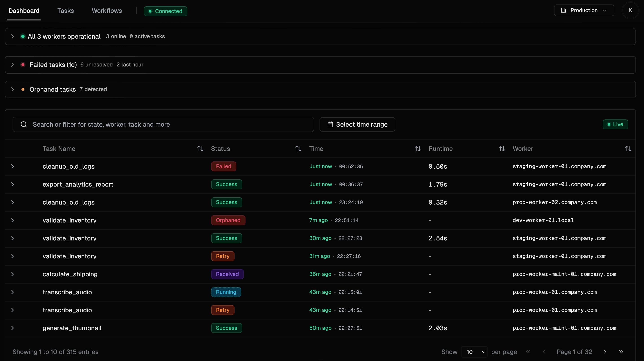The width and height of the screenshot is (644, 361).
Task: Open the Workflows tab
Action: [x=107, y=11]
